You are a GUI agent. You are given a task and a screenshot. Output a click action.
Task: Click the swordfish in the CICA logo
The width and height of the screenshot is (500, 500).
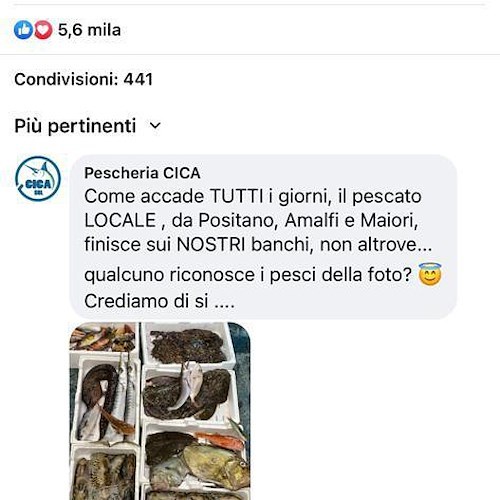37,170
